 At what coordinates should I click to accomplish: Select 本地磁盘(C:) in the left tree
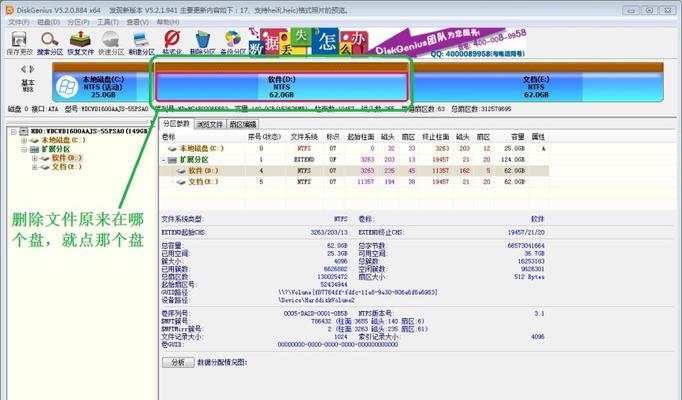click(x=64, y=140)
